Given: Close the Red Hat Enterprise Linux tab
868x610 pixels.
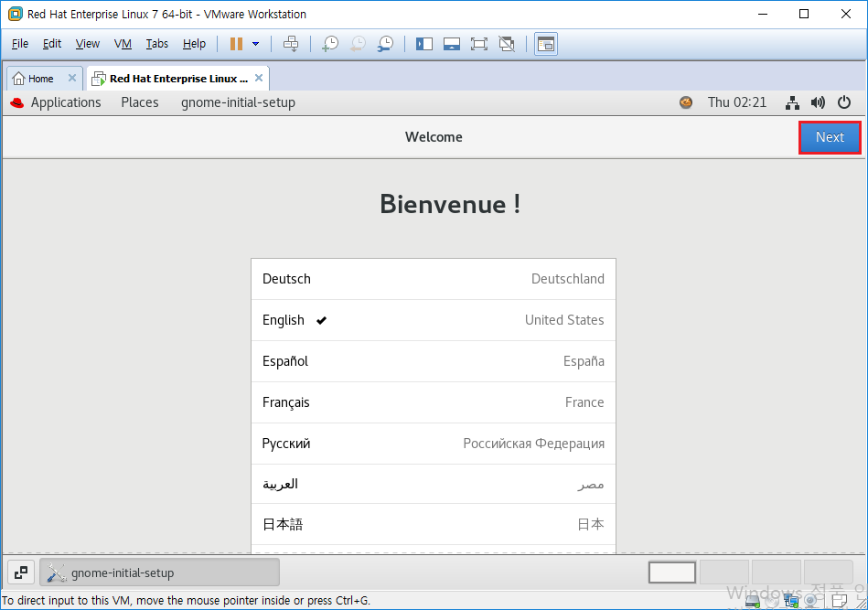Looking at the screenshot, I should pyautogui.click(x=259, y=78).
